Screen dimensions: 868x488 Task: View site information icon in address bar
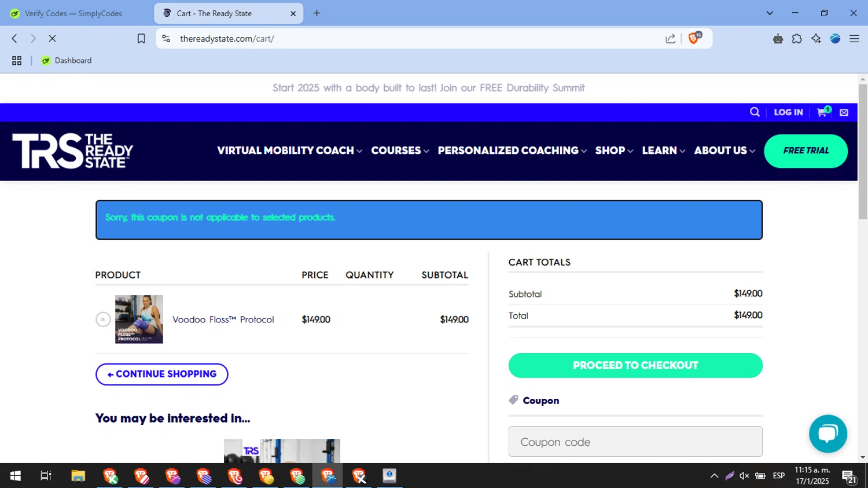[x=166, y=39]
